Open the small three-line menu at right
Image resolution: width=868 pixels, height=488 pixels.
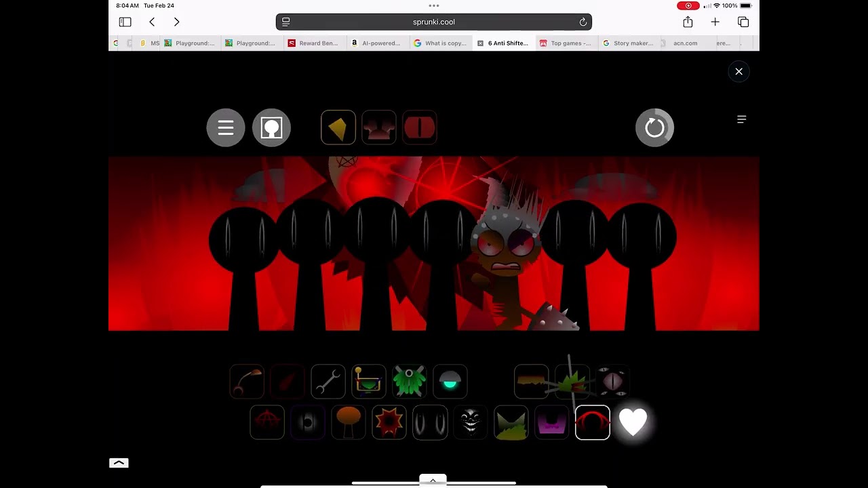point(741,119)
